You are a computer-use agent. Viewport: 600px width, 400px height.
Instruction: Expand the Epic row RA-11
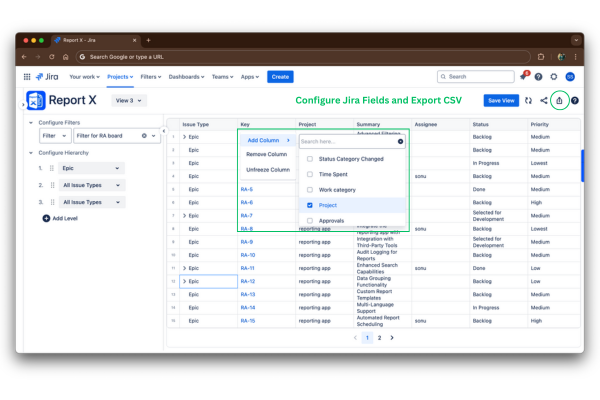pyautogui.click(x=184, y=268)
